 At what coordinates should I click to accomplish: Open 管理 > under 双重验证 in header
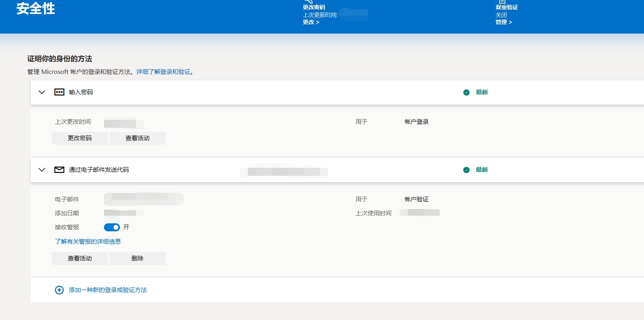coord(504,22)
